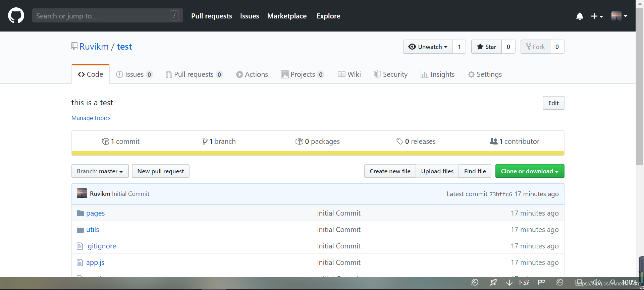Click the GitHub octocat logo
Viewport: 644px width, 290px height.
click(16, 16)
